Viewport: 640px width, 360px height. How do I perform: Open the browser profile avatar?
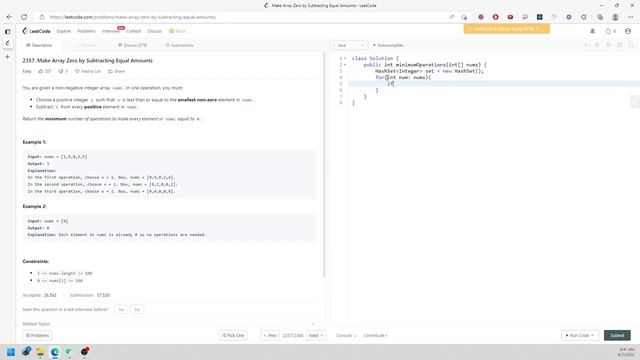(x=615, y=17)
